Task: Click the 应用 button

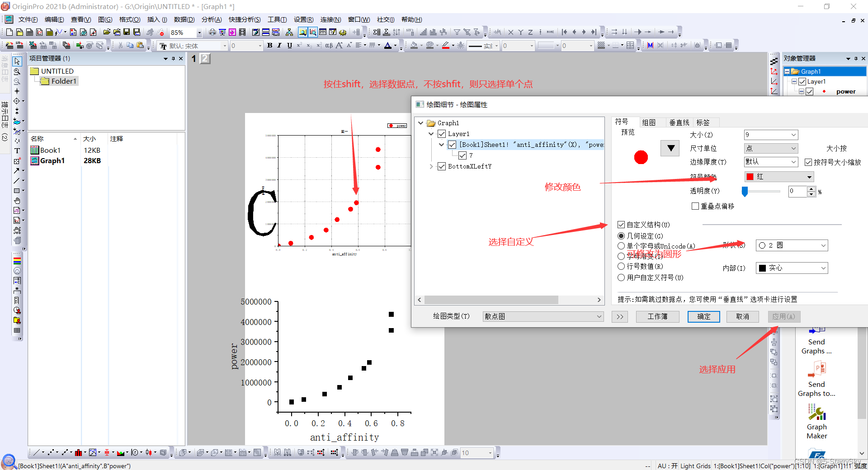Action: tap(784, 316)
